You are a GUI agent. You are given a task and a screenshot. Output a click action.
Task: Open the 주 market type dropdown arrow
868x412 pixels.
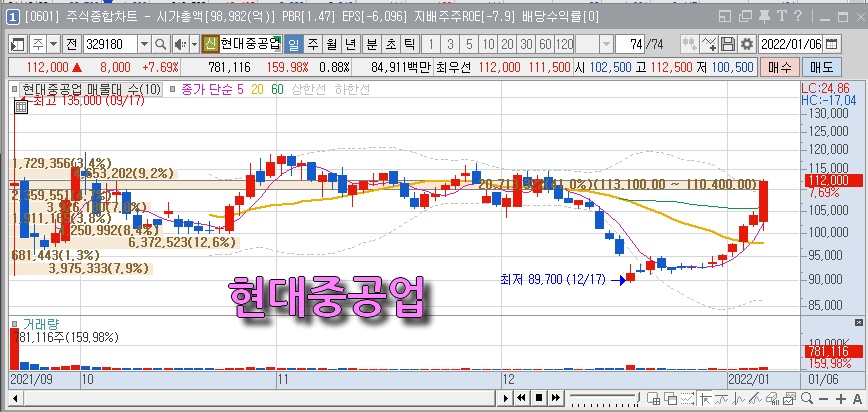click(x=54, y=44)
